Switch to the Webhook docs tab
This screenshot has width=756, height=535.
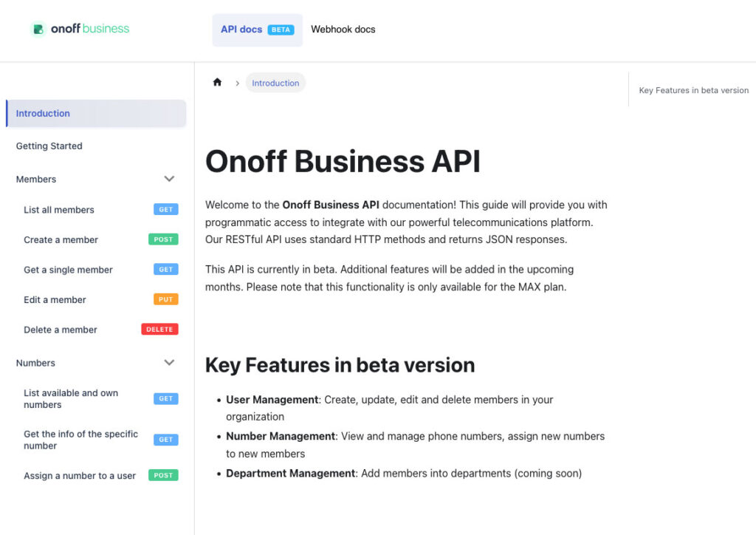pos(343,29)
